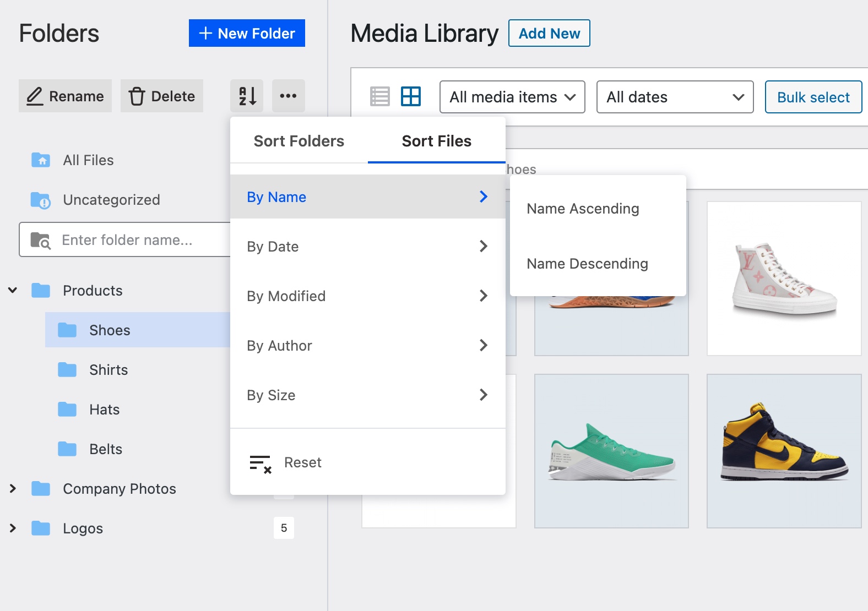Viewport: 868px width, 611px height.
Task: Select the yellow and navy sneaker thumbnail
Action: [784, 451]
